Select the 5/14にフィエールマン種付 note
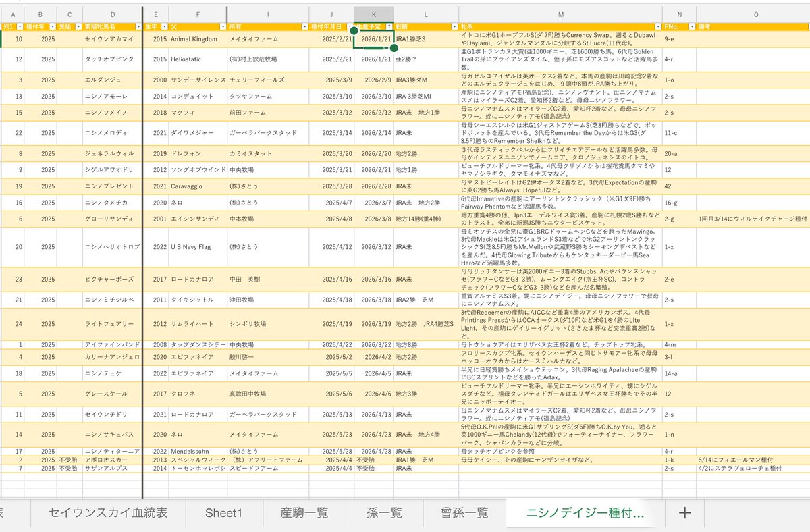 click(x=753, y=460)
